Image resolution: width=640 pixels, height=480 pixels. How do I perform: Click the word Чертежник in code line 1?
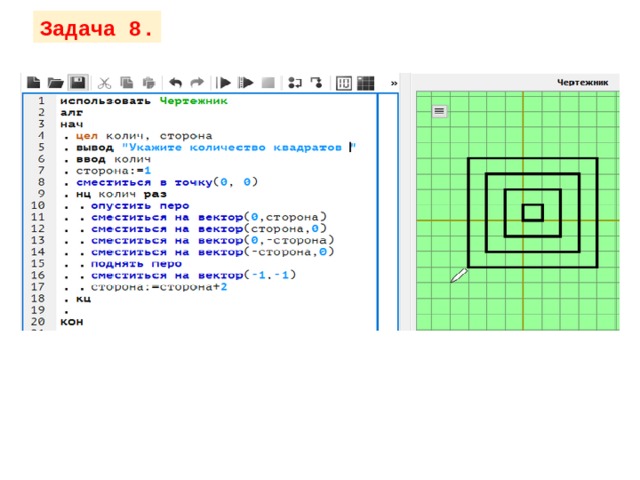tap(193, 101)
